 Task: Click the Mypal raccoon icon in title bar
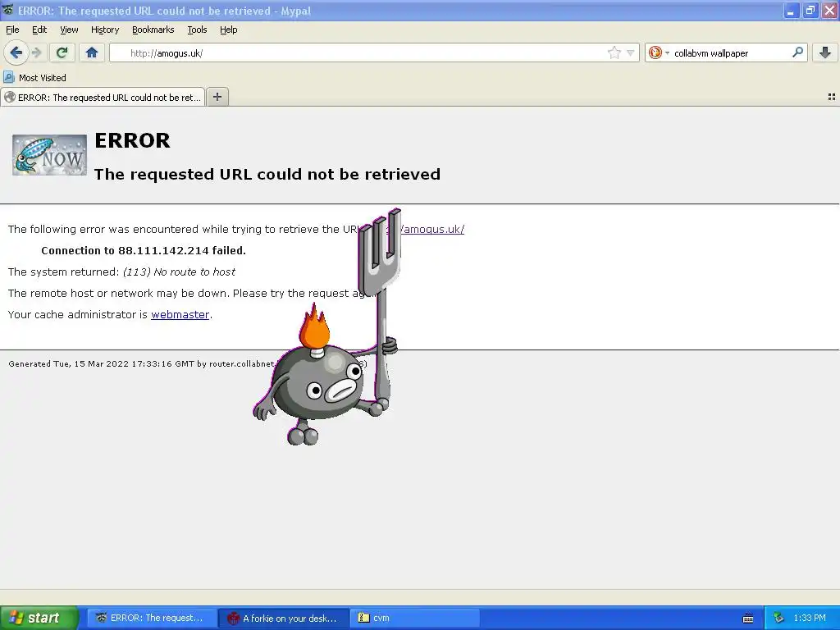[7, 10]
